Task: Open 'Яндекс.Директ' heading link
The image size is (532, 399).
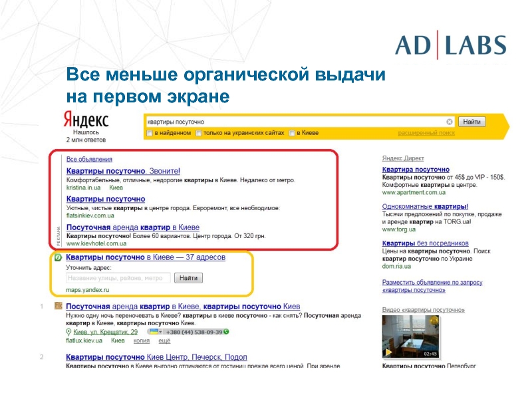Action: tap(403, 158)
